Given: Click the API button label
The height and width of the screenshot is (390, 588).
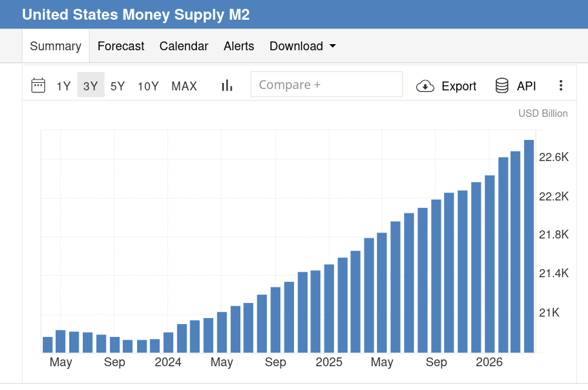Looking at the screenshot, I should 526,86.
